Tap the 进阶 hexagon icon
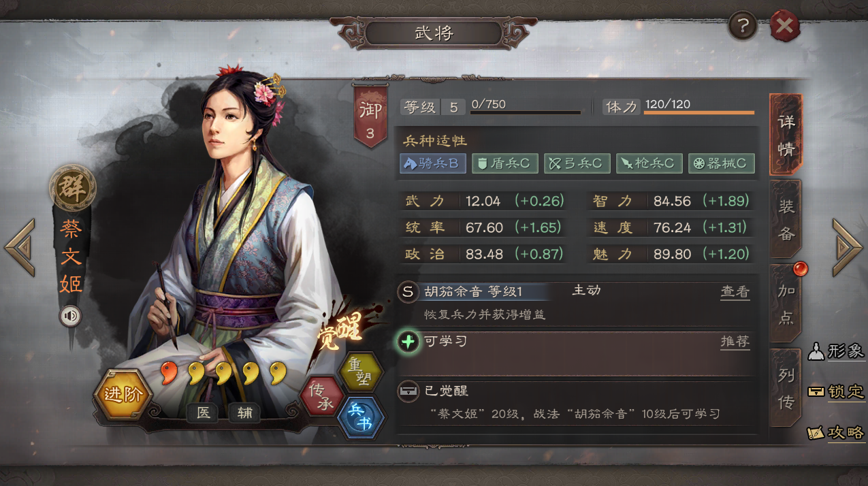Viewport: 868px width, 486px height. click(x=123, y=394)
